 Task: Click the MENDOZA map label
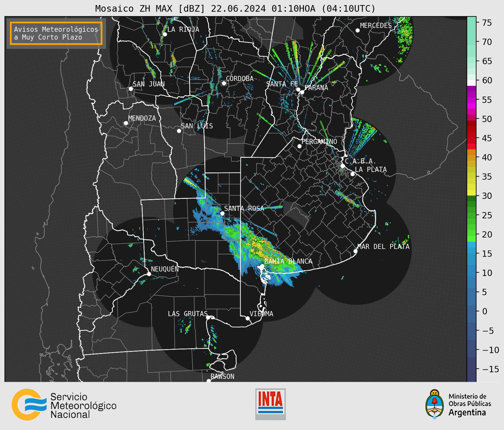[x=142, y=118]
